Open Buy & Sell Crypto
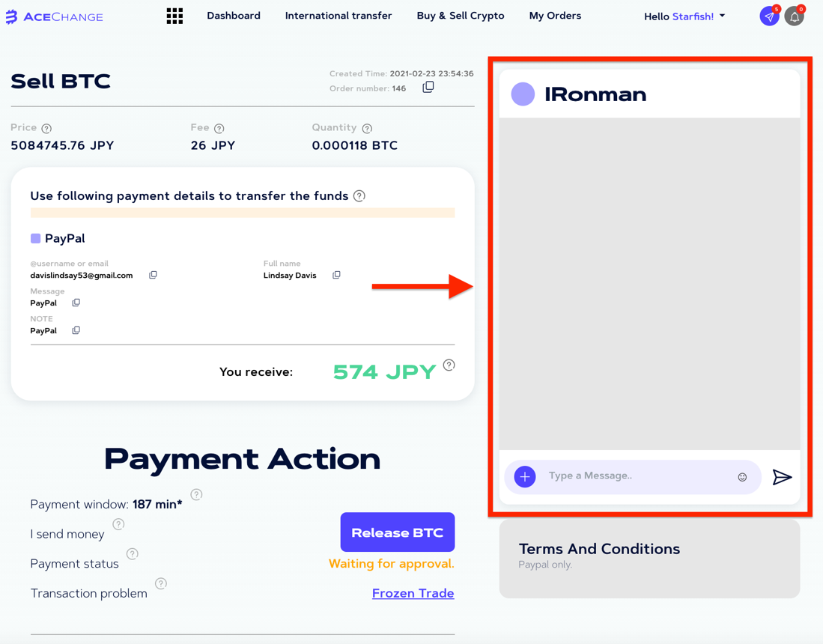Viewport: 823px width, 644px height. tap(461, 16)
